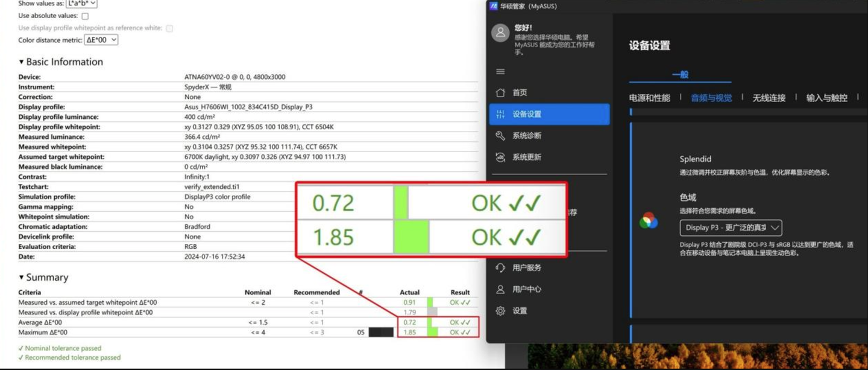This screenshot has height=370, width=868.
Task: Click the 用户中心 person icon
Action: (500, 289)
